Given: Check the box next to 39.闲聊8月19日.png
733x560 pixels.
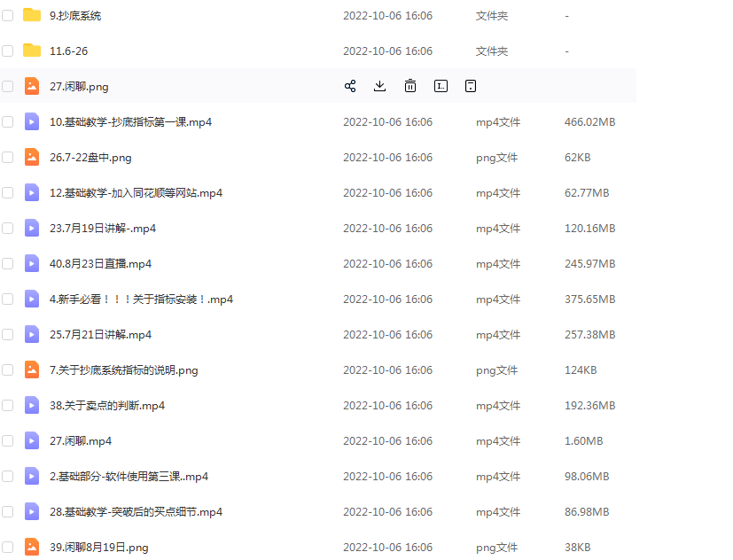Looking at the screenshot, I should point(8,547).
